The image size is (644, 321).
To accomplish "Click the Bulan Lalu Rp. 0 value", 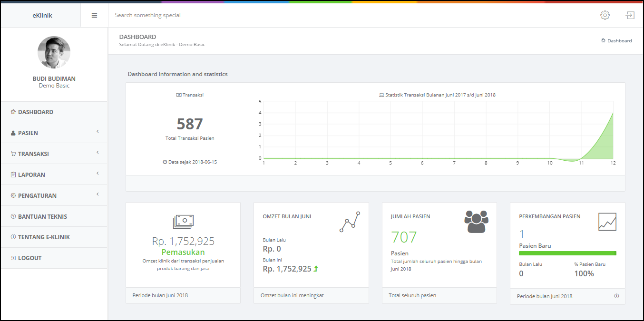I will tap(272, 249).
